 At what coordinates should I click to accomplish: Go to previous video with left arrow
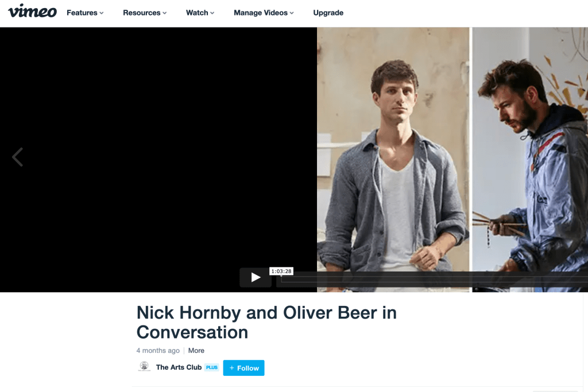18,157
